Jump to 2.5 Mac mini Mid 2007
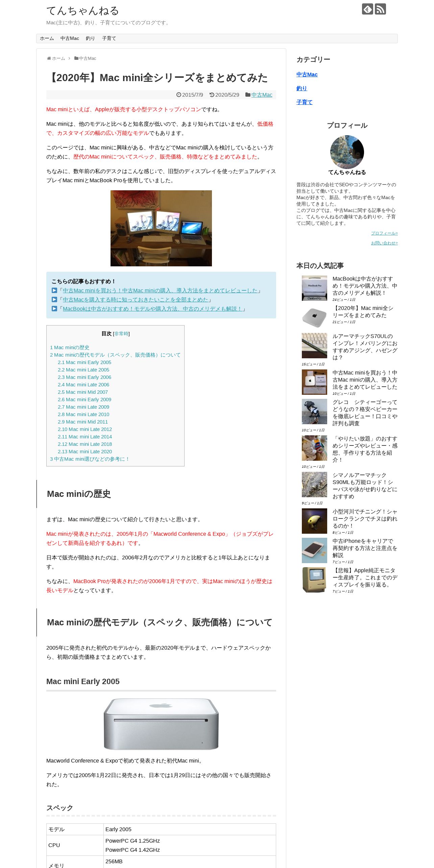The height and width of the screenshot is (868, 434). point(83,392)
